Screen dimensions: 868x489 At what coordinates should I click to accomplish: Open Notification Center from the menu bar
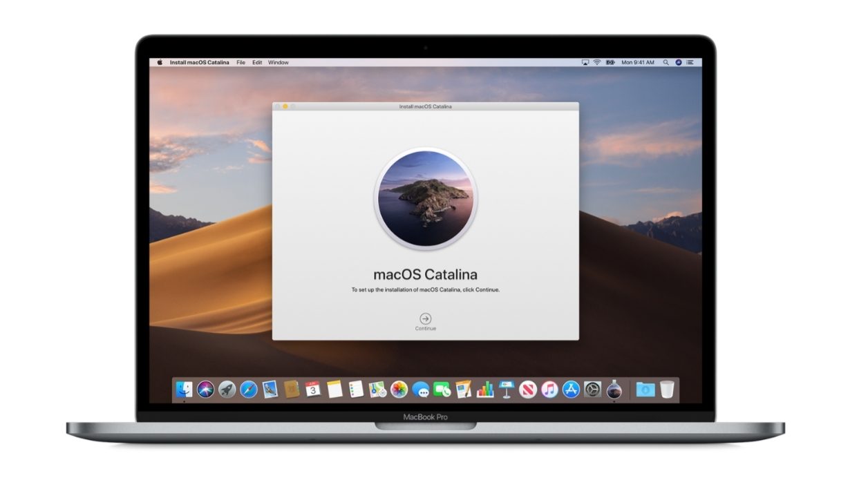[x=690, y=62]
